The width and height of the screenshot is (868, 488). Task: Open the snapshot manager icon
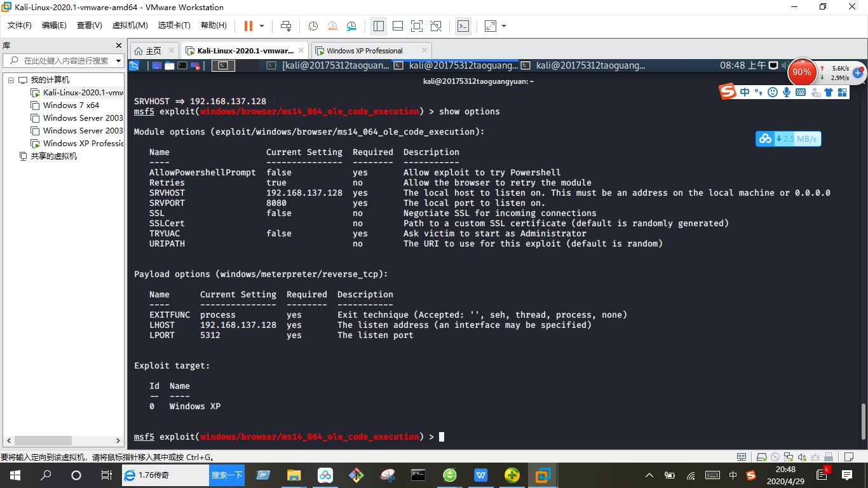[x=352, y=26]
